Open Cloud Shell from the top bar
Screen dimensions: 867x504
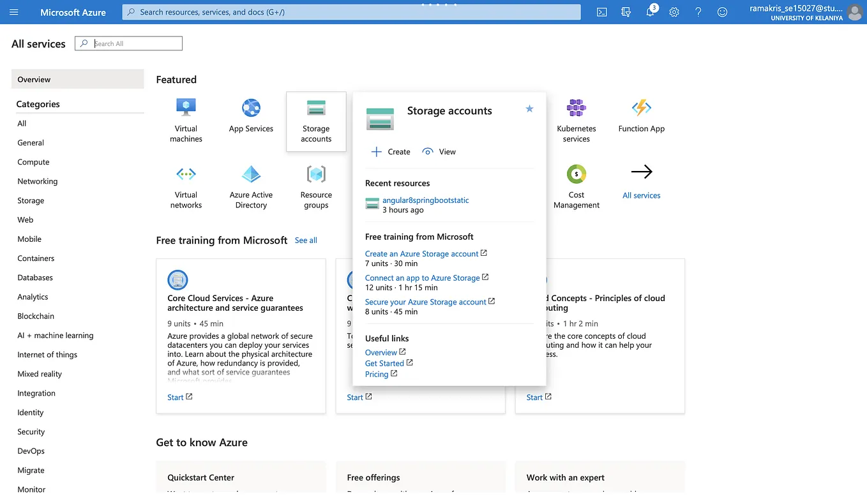coord(601,11)
